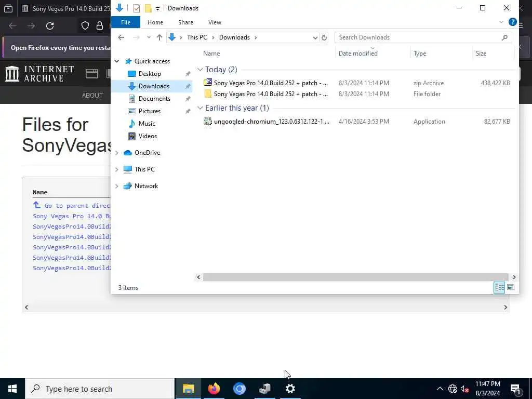Click Firefox icon in taskbar
Image resolution: width=532 pixels, height=399 pixels.
click(x=214, y=389)
